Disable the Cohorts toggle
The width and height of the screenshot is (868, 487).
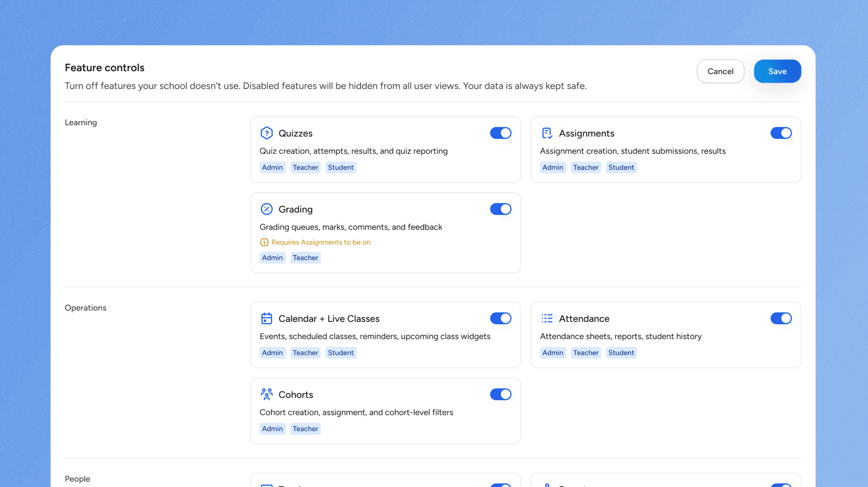(500, 394)
